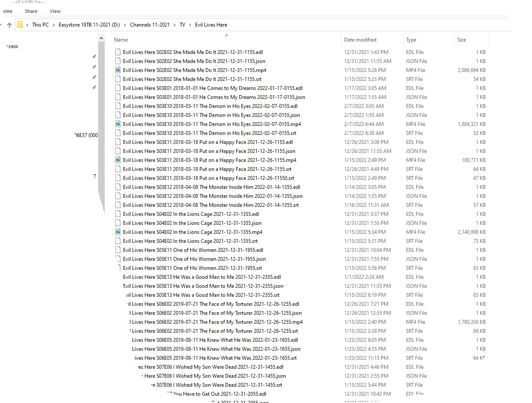Select S06E05 He Knew What He Was .srt
532x403 pixels.
[x=215, y=358]
